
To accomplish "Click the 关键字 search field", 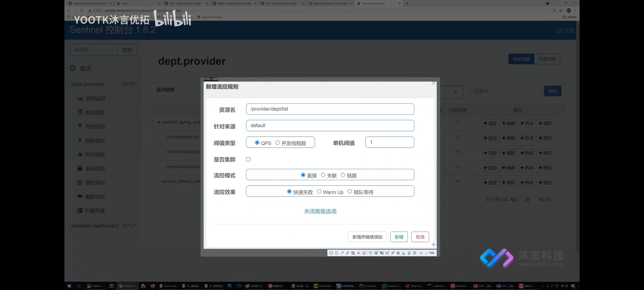I will [x=505, y=91].
